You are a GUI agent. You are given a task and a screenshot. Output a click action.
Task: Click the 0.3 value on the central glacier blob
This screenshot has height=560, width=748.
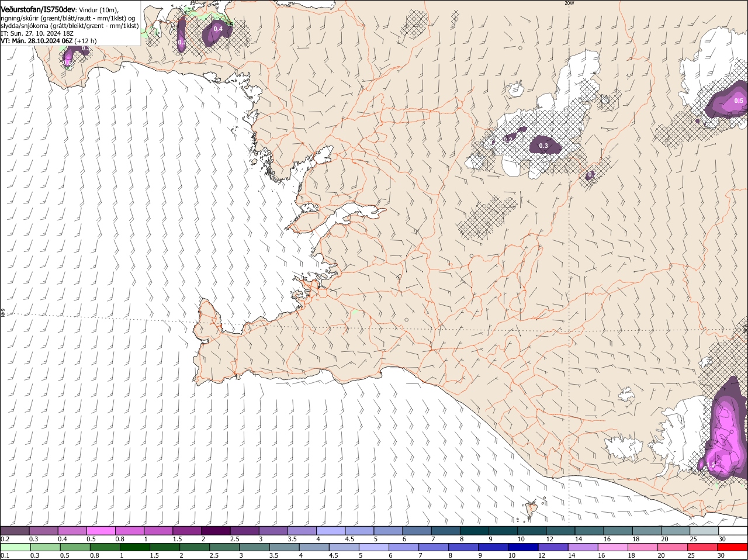pyautogui.click(x=543, y=146)
